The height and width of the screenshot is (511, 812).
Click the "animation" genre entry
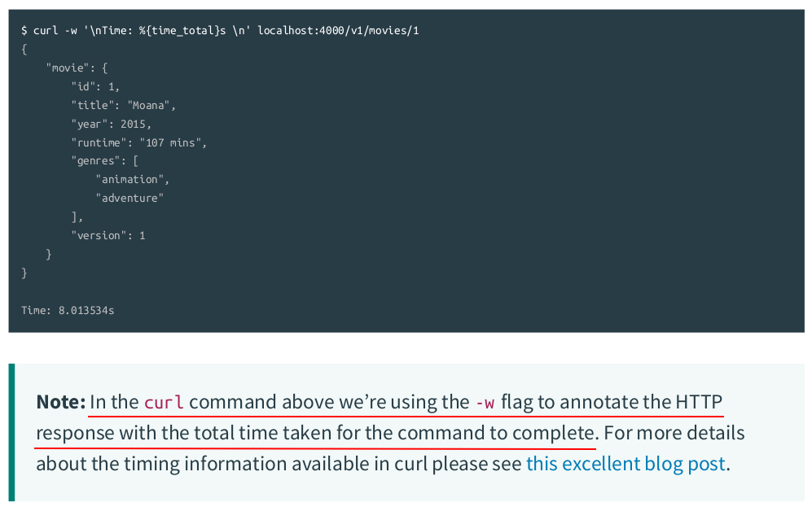pyautogui.click(x=132, y=179)
